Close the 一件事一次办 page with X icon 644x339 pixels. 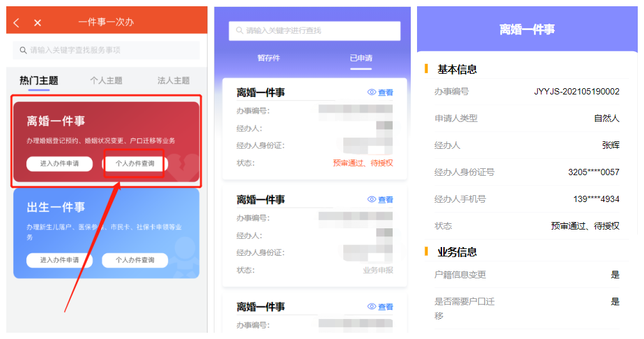pyautogui.click(x=38, y=23)
